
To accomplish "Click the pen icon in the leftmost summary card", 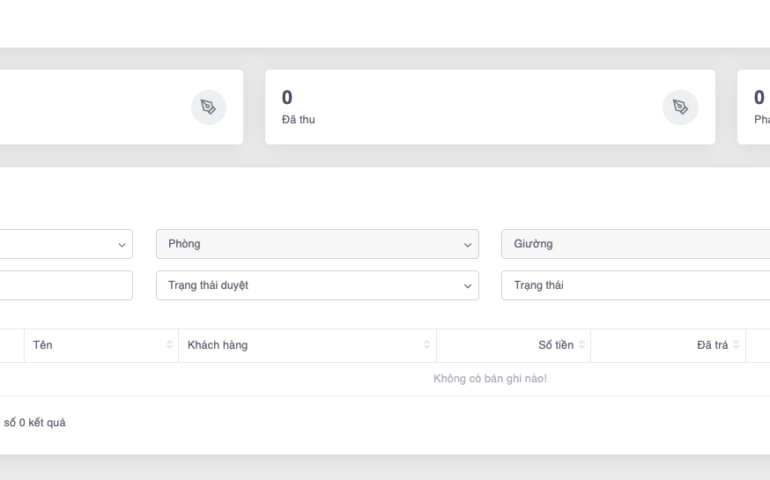I will coord(208,107).
